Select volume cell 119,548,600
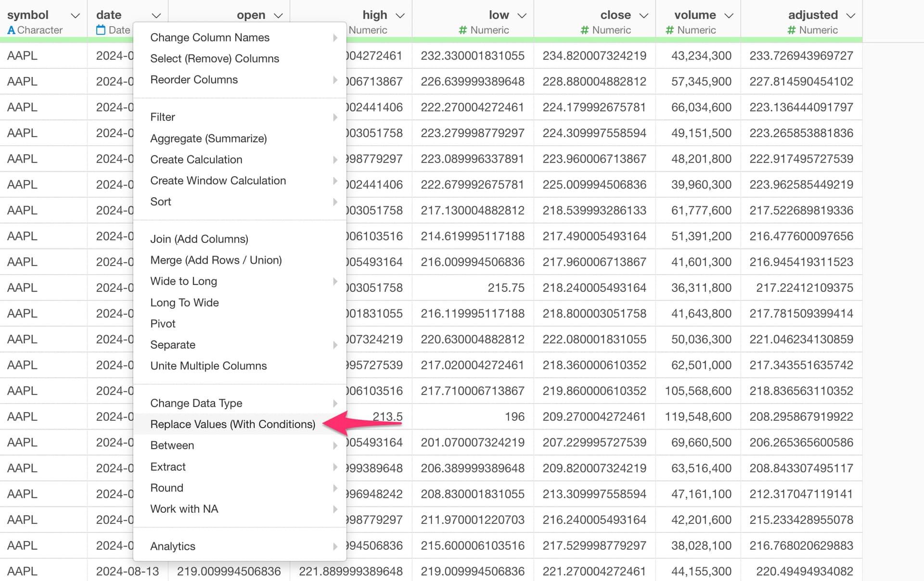Image resolution: width=924 pixels, height=581 pixels. pos(698,417)
